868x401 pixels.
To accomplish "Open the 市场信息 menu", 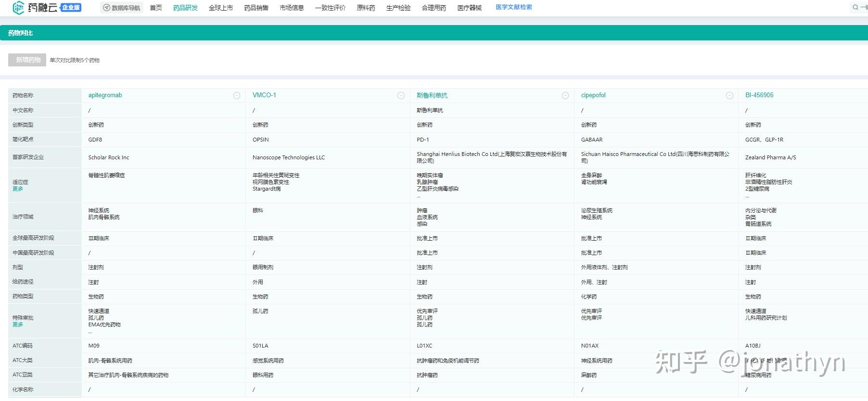I will (292, 8).
